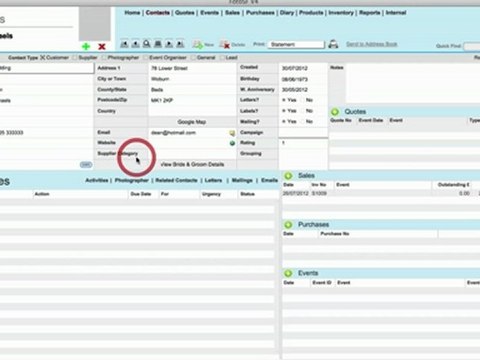
Task: Open the Purchases menu item
Action: tap(260, 13)
